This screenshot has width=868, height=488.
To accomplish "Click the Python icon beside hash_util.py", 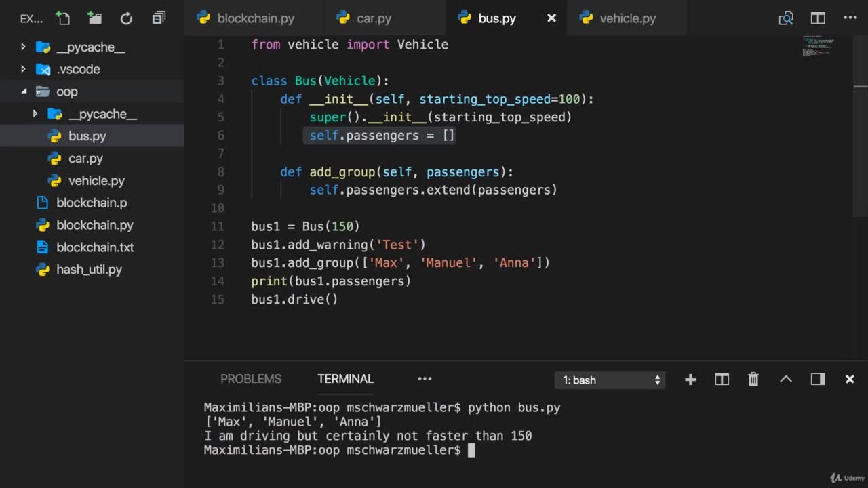I will tap(43, 270).
